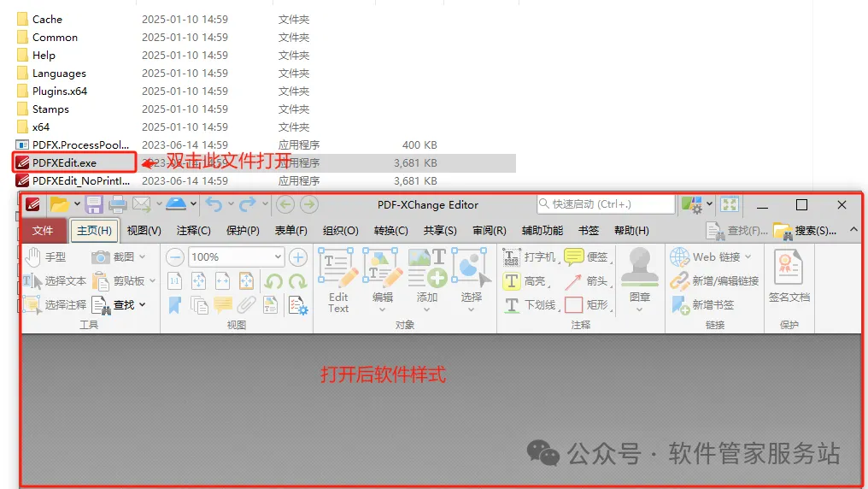Click the Save floppy disk icon
Image resolution: width=868 pixels, height=489 pixels.
pos(94,204)
